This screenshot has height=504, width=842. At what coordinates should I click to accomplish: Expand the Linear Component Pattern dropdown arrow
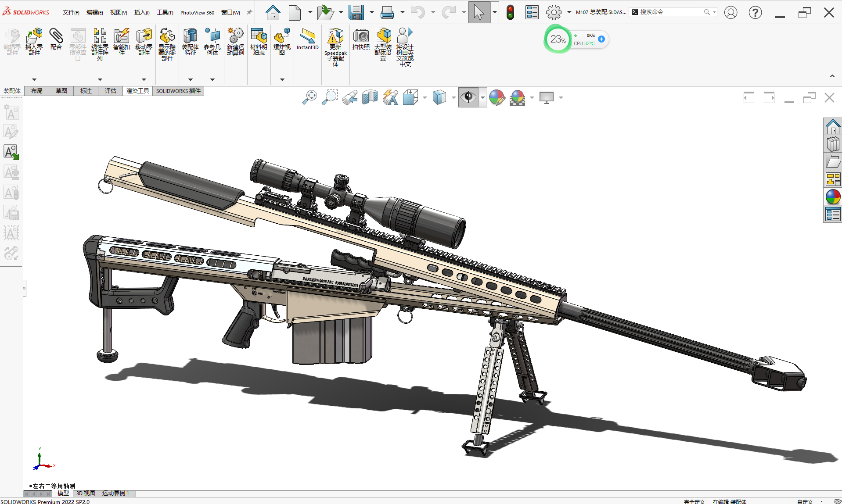(100, 79)
